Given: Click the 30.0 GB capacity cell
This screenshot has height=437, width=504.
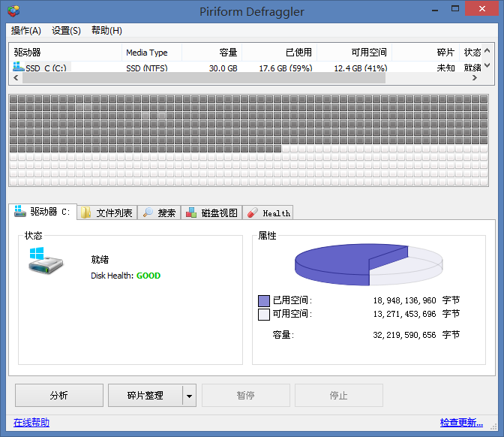Looking at the screenshot, I should 223,68.
